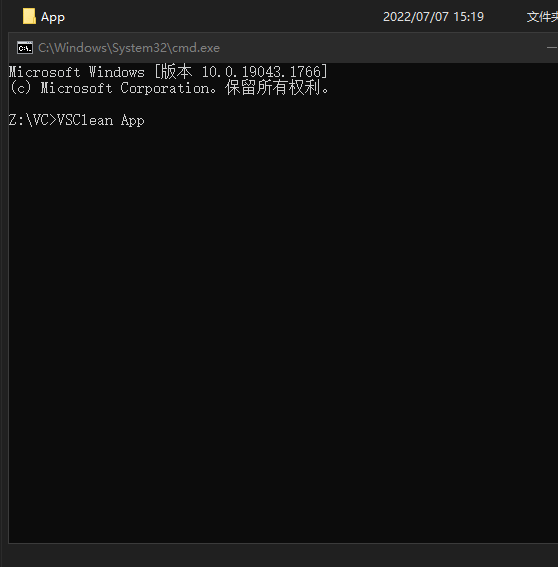Click the (c) Microsoft Corporation copyright line
The image size is (558, 567).
[170, 88]
